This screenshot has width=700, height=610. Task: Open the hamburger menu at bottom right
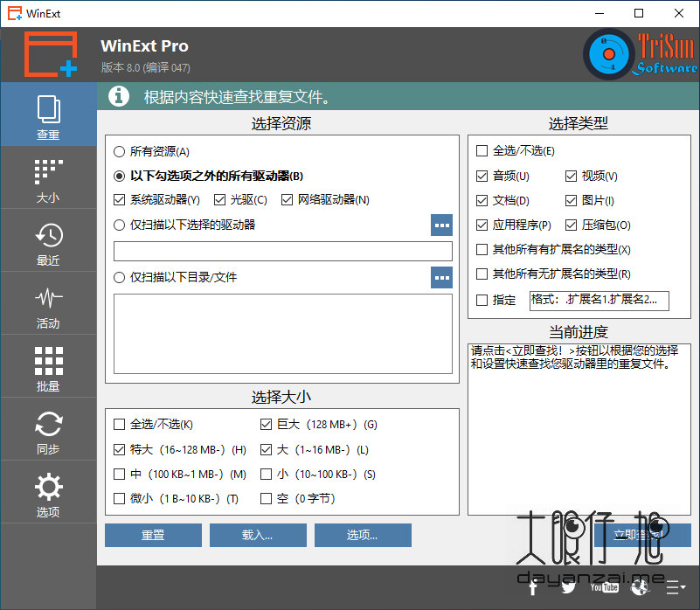click(x=676, y=587)
